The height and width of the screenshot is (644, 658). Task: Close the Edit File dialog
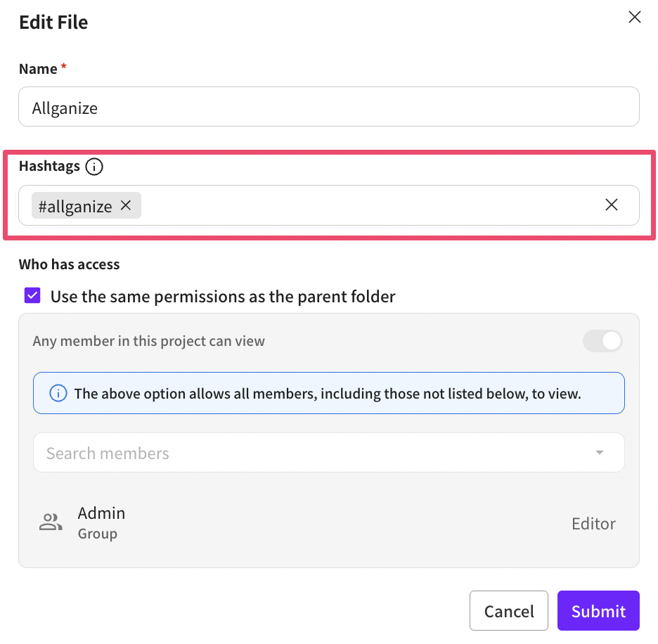click(634, 18)
